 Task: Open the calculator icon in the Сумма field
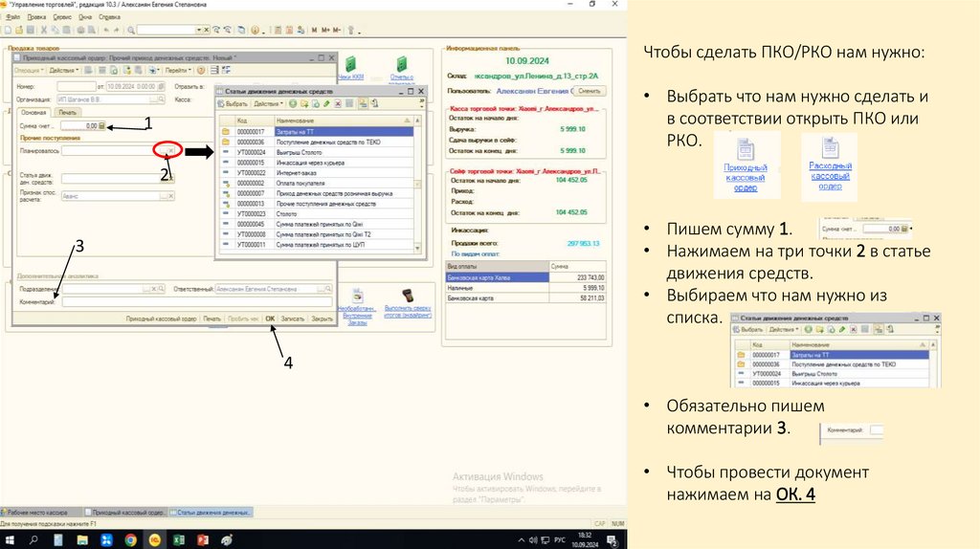[x=102, y=125]
